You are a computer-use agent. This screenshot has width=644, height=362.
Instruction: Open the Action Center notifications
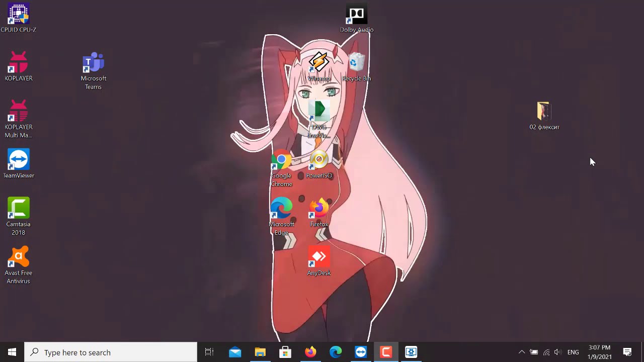pyautogui.click(x=627, y=352)
